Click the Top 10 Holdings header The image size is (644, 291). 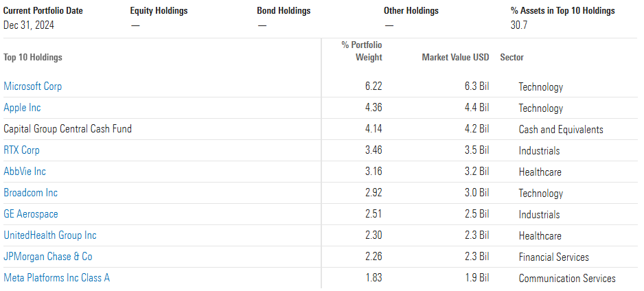pos(33,58)
